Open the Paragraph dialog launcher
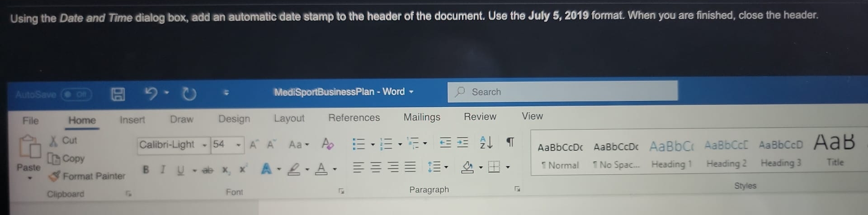Screen dimensions: 868x215 click(x=518, y=189)
